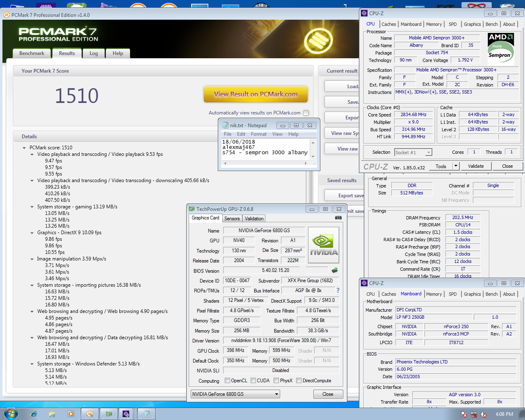
Task: Open Windows Media Player from taskbar
Action: [71, 414]
